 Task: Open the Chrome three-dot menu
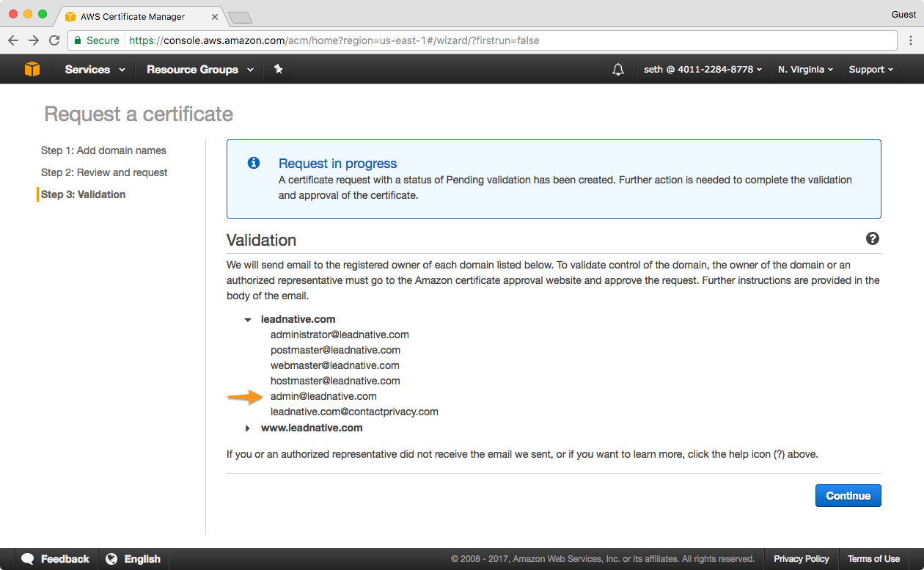pyautogui.click(x=910, y=40)
